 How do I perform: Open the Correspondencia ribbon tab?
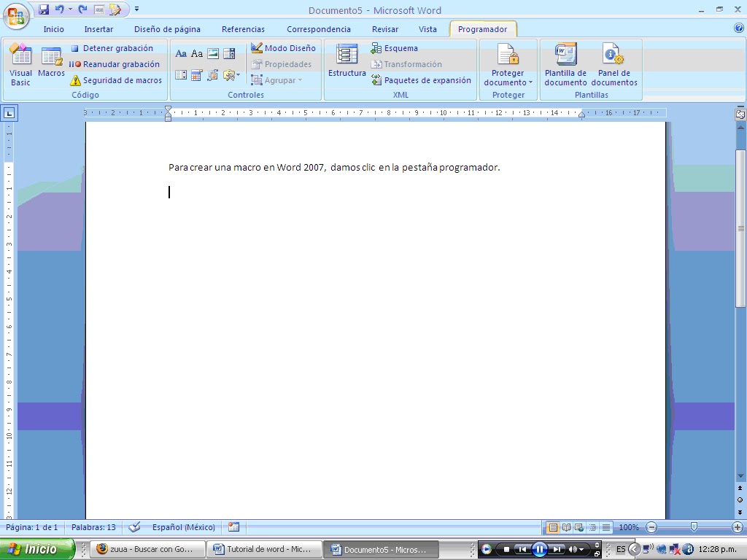319,29
